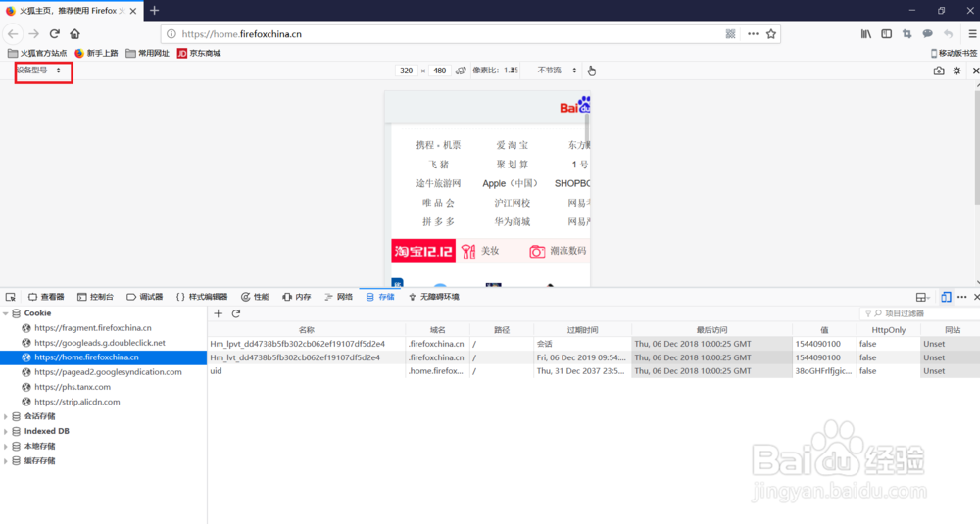
Task: Toggle touch simulation hand icon
Action: pyautogui.click(x=591, y=71)
